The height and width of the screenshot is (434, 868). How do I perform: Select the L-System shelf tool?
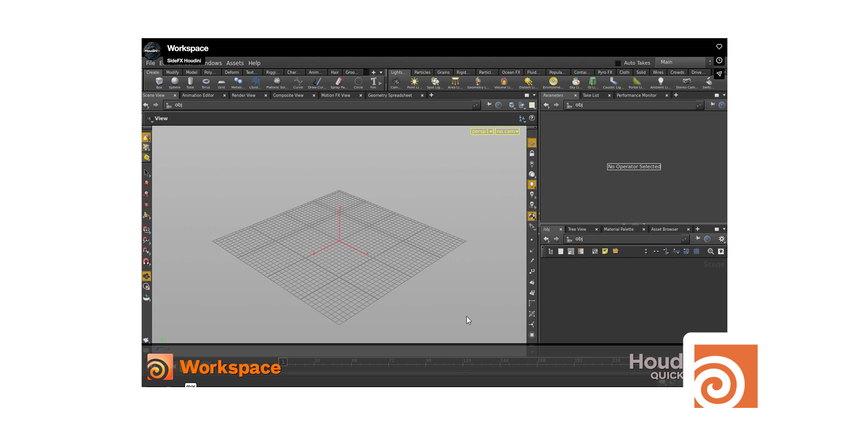(255, 83)
